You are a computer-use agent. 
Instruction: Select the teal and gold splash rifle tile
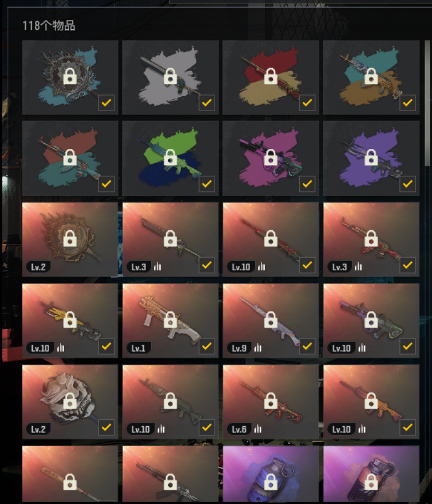coord(371,77)
